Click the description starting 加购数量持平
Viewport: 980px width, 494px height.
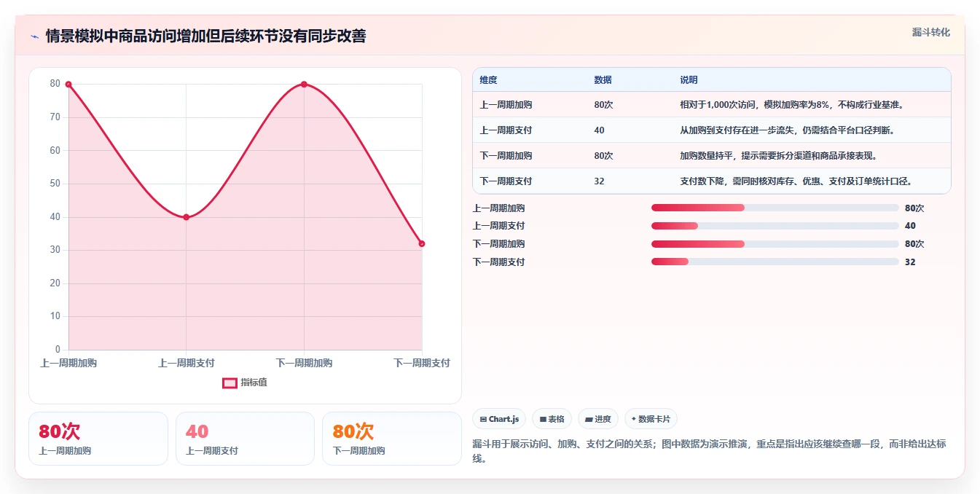[x=778, y=156]
